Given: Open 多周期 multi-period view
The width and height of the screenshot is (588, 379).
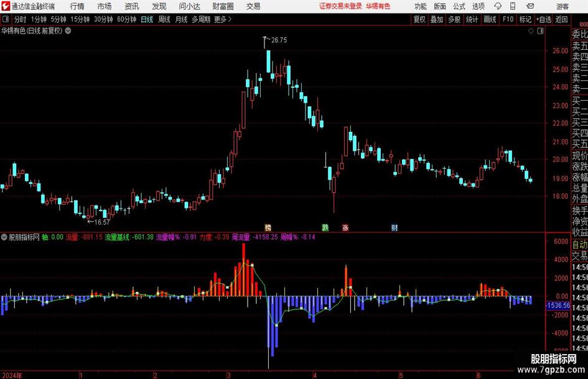Looking at the screenshot, I should pyautogui.click(x=201, y=19).
